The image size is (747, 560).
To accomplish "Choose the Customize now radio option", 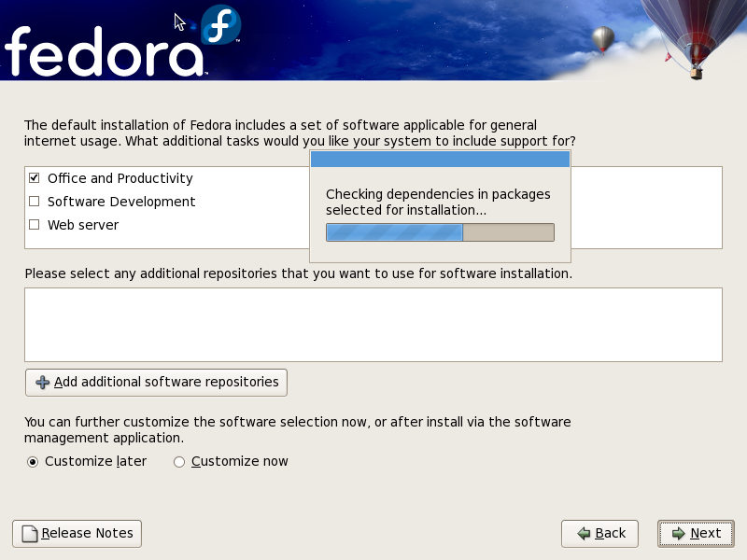I will click(x=179, y=462).
